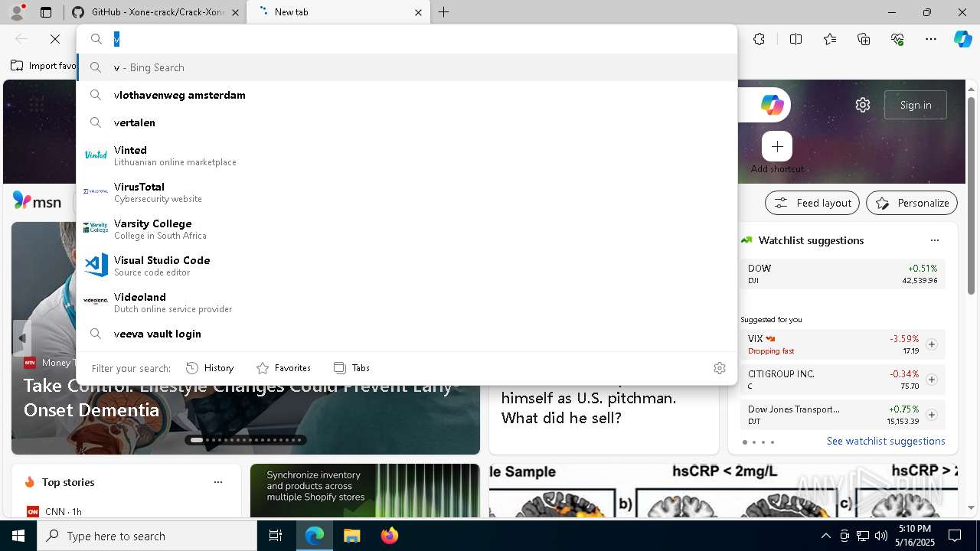Add a shortcut with plus tile

pyautogui.click(x=777, y=146)
